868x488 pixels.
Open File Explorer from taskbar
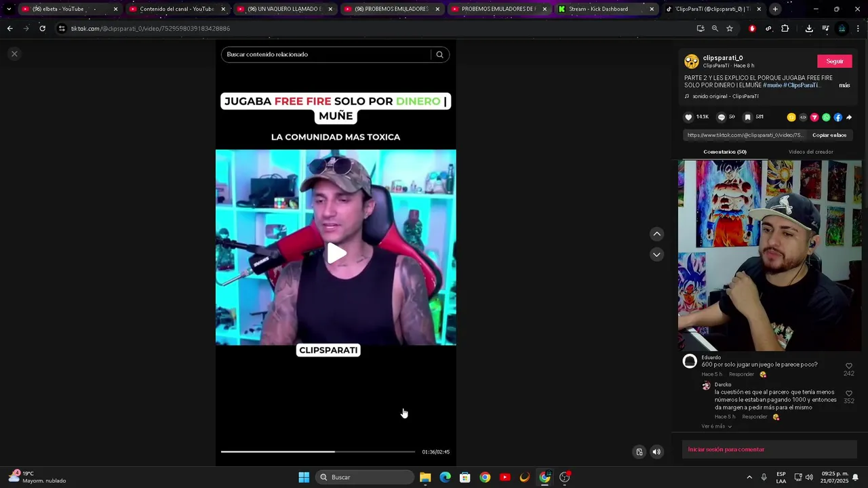coord(425,477)
